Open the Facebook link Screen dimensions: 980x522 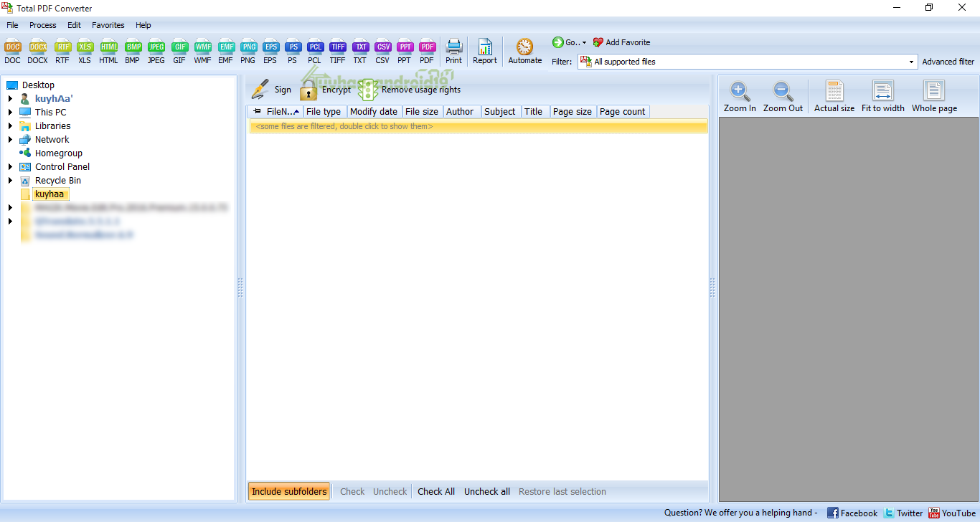click(x=852, y=513)
